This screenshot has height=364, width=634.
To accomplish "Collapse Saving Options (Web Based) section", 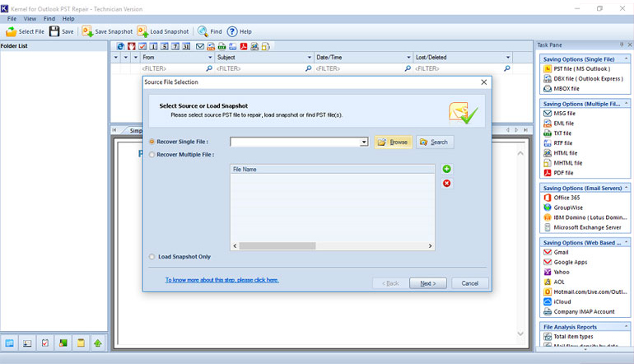I will tap(626, 242).
